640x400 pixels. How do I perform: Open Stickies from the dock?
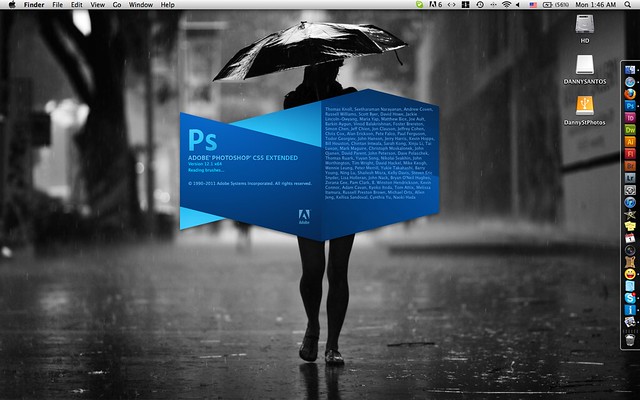[x=630, y=226]
